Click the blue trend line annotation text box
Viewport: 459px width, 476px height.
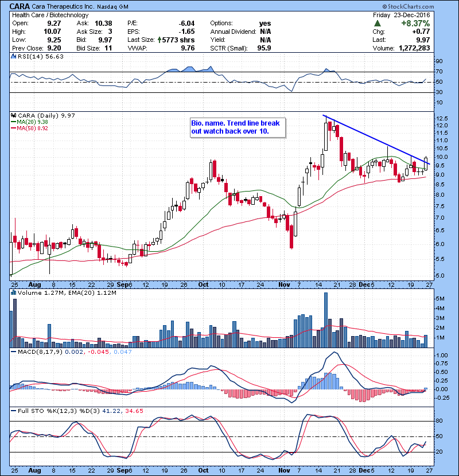pyautogui.click(x=238, y=127)
